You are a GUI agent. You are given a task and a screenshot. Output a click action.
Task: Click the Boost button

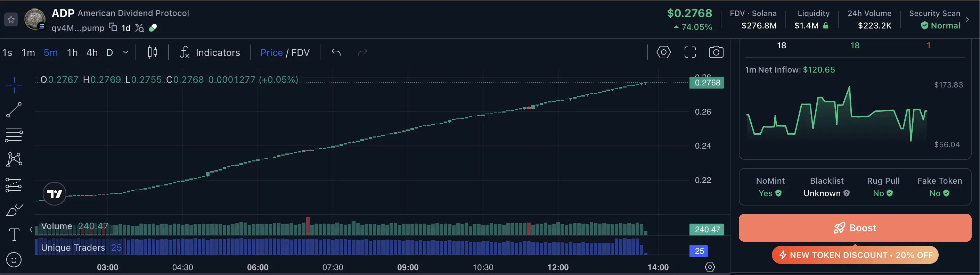(x=855, y=228)
